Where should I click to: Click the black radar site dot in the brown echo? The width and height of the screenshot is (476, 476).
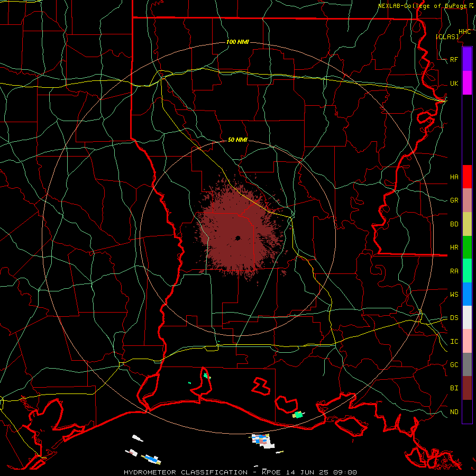coord(237,238)
